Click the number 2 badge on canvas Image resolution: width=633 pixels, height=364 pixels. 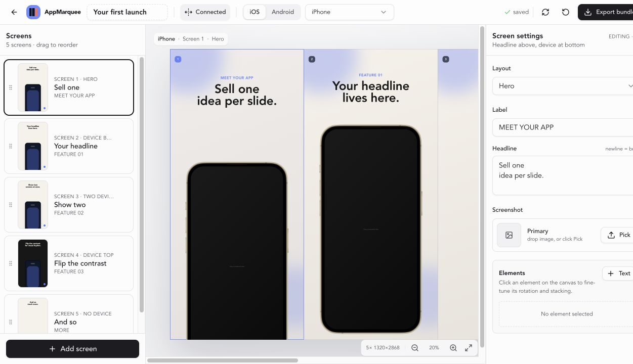pyautogui.click(x=312, y=59)
